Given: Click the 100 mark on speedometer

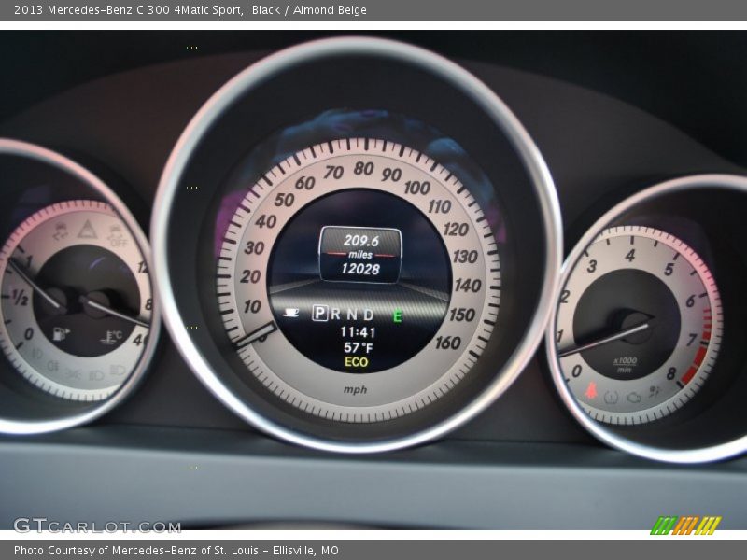Looking at the screenshot, I should click(416, 188).
